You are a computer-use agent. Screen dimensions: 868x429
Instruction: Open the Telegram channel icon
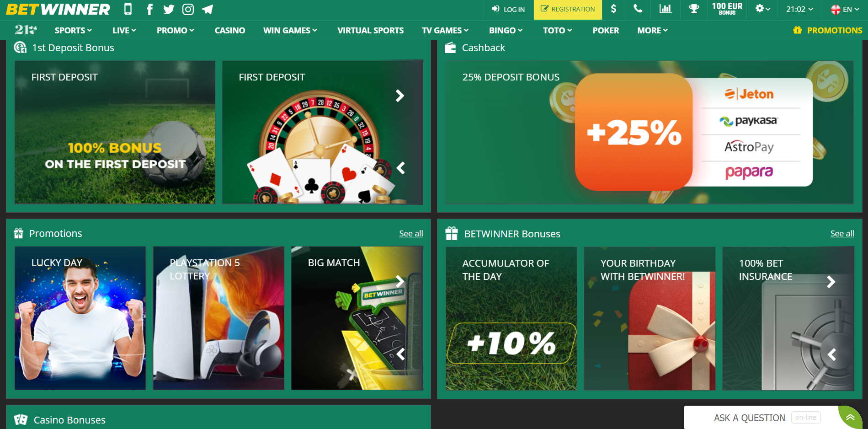coord(208,9)
